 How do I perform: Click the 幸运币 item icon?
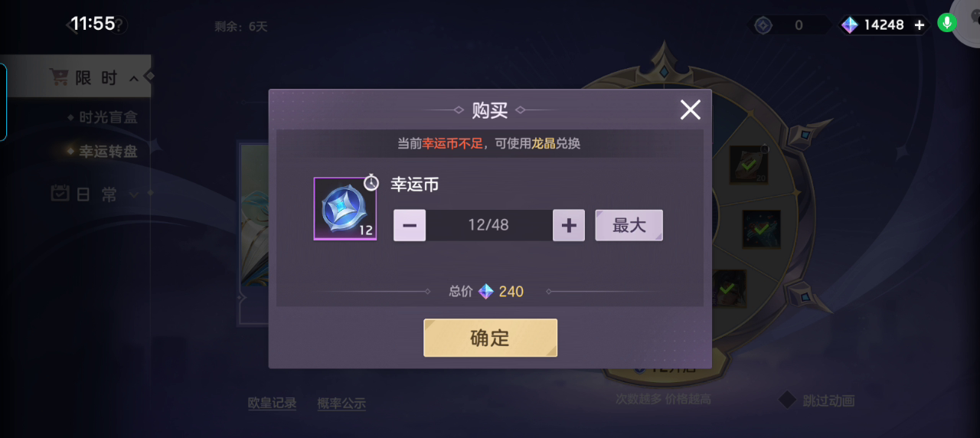pyautogui.click(x=345, y=208)
